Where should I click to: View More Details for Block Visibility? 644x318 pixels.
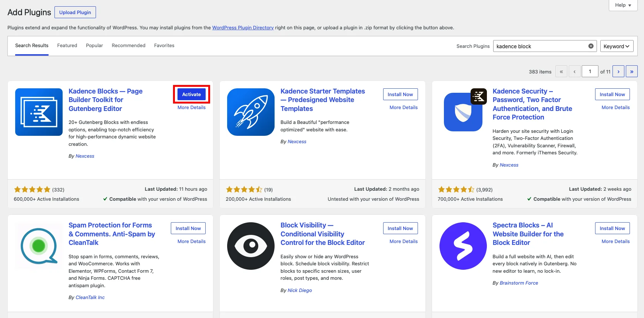pyautogui.click(x=404, y=241)
